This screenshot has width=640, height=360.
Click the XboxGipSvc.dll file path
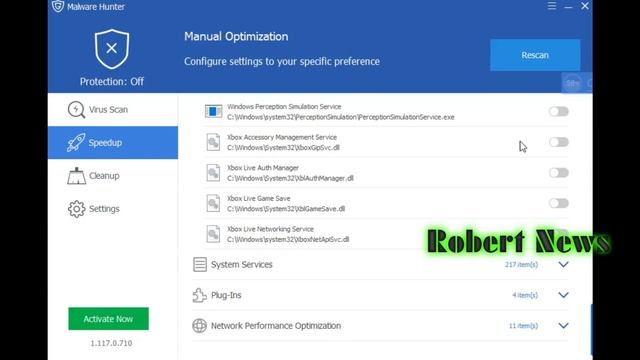pyautogui.click(x=283, y=148)
